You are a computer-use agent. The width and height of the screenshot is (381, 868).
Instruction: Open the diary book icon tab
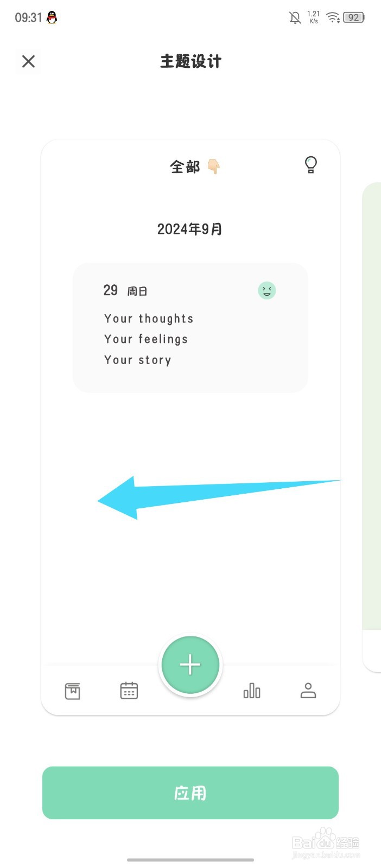72,691
